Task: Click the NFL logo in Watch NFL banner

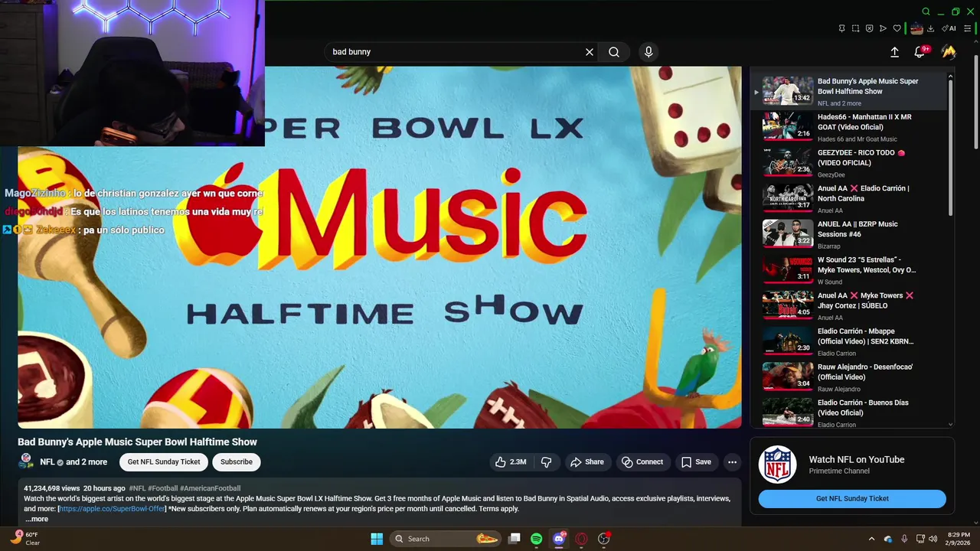Action: (778, 465)
